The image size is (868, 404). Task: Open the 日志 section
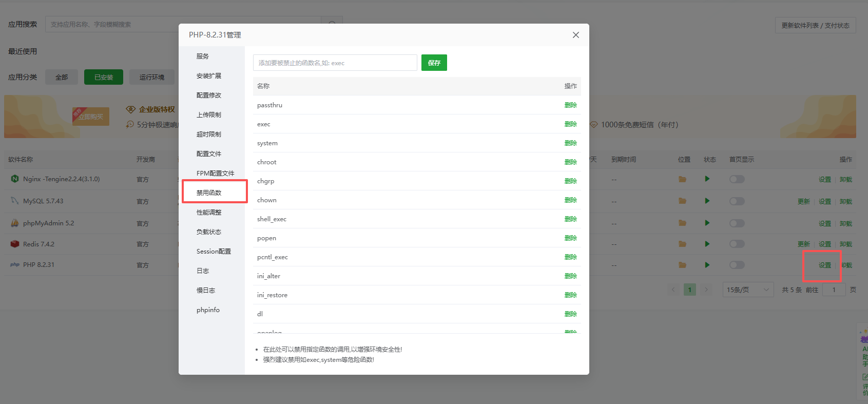click(x=203, y=271)
